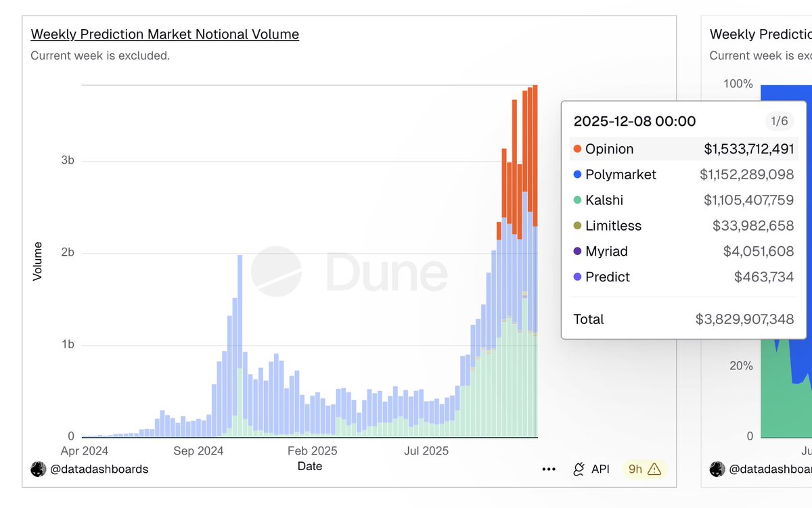Select the Opinion row in tooltip
The height and width of the screenshot is (508, 812).
683,149
